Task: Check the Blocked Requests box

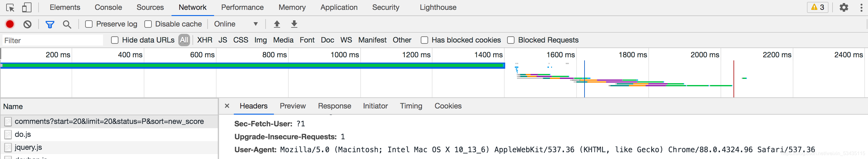Action: pos(511,40)
